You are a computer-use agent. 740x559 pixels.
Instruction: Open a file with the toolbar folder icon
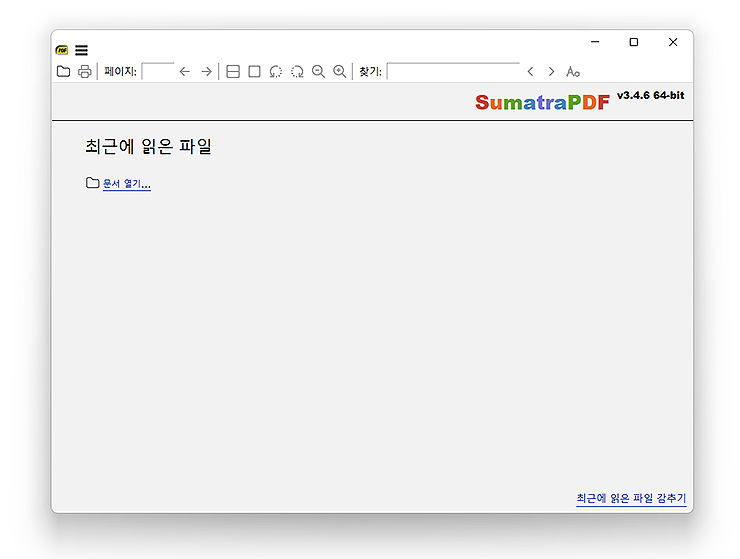coord(63,71)
